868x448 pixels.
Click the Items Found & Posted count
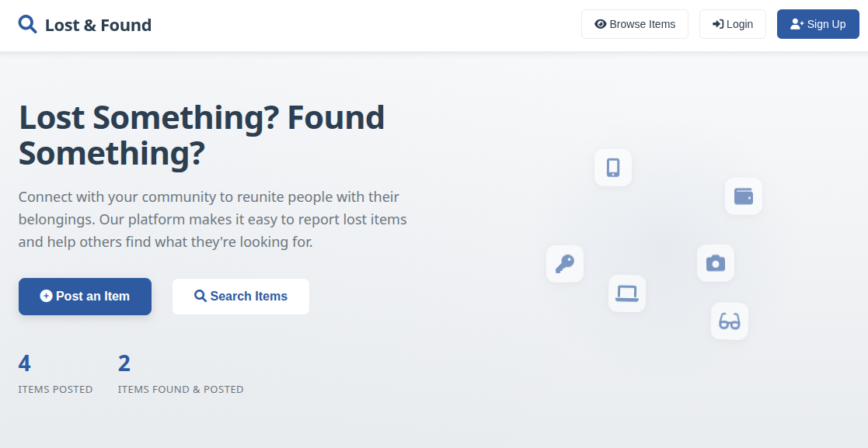[124, 363]
